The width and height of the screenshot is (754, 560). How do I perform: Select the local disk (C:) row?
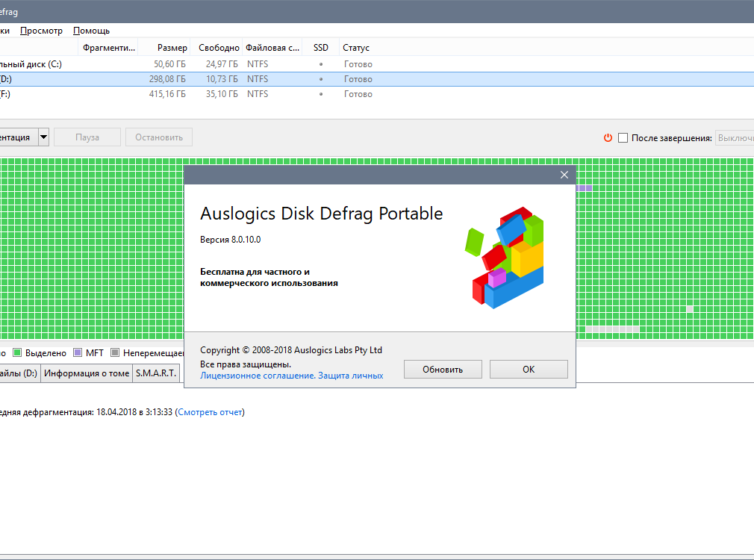click(x=377, y=64)
